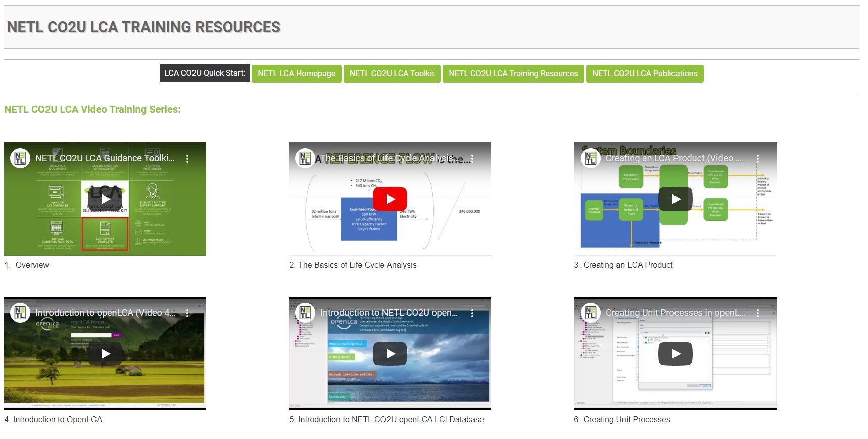Open more options on Creating Unit Processes video
868x439 pixels.
click(758, 313)
